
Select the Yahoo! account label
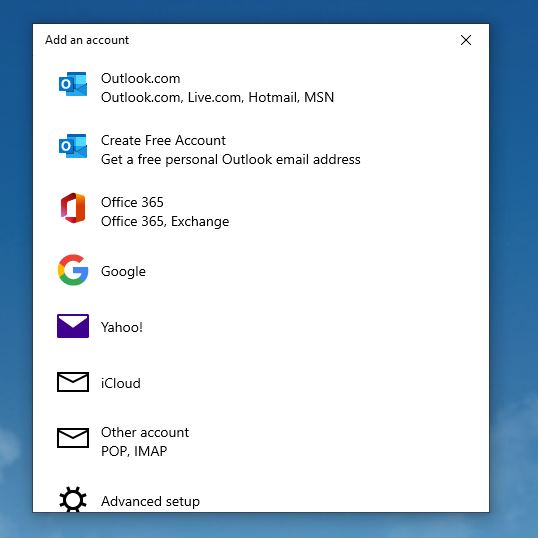pyautogui.click(x=122, y=327)
